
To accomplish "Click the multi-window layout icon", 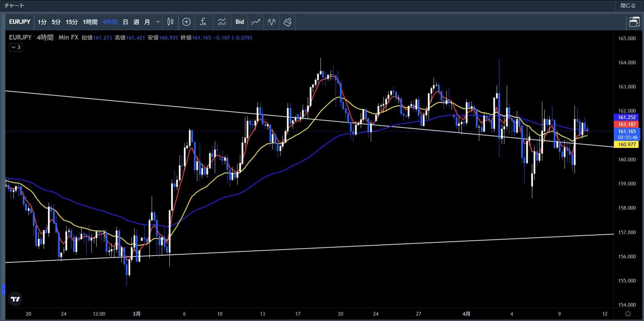I will pos(634,22).
